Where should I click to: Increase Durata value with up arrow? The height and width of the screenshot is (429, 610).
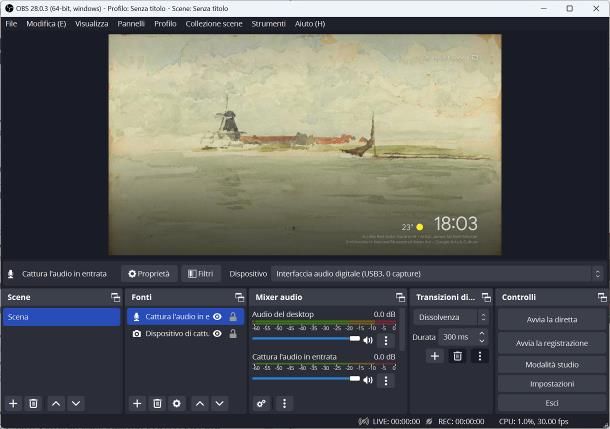[x=482, y=333]
